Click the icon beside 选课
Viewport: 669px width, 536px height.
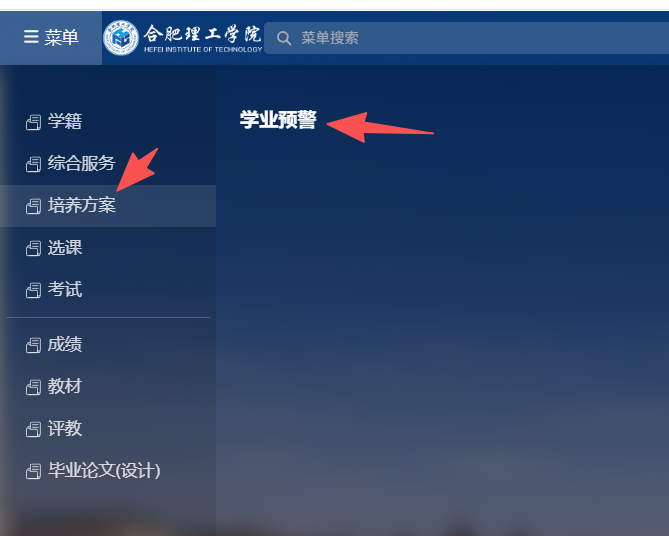pyautogui.click(x=34, y=248)
